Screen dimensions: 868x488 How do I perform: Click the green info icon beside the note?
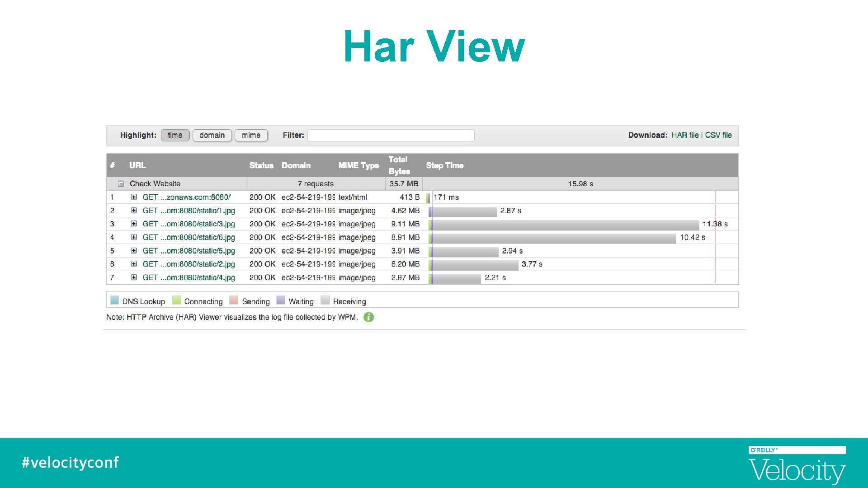click(368, 317)
